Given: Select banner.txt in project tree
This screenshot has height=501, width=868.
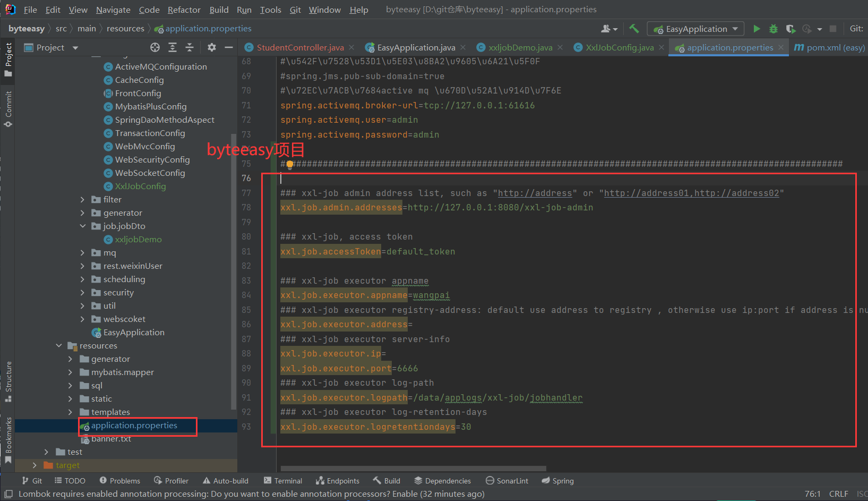Looking at the screenshot, I should click(111, 439).
